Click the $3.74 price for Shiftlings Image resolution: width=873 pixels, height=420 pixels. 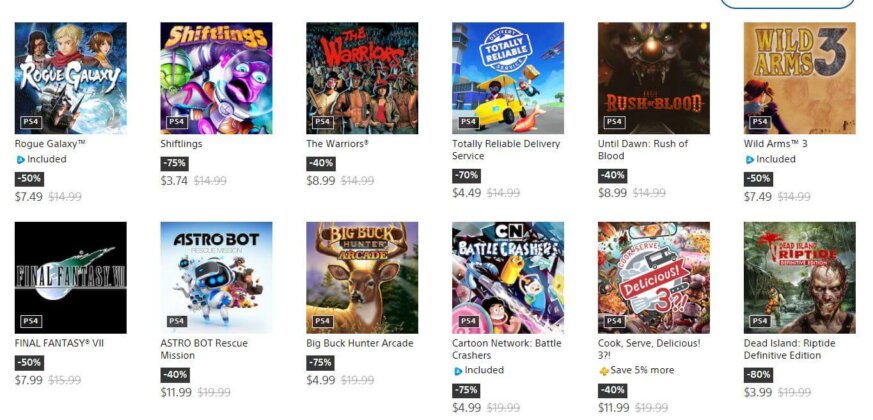pos(174,180)
